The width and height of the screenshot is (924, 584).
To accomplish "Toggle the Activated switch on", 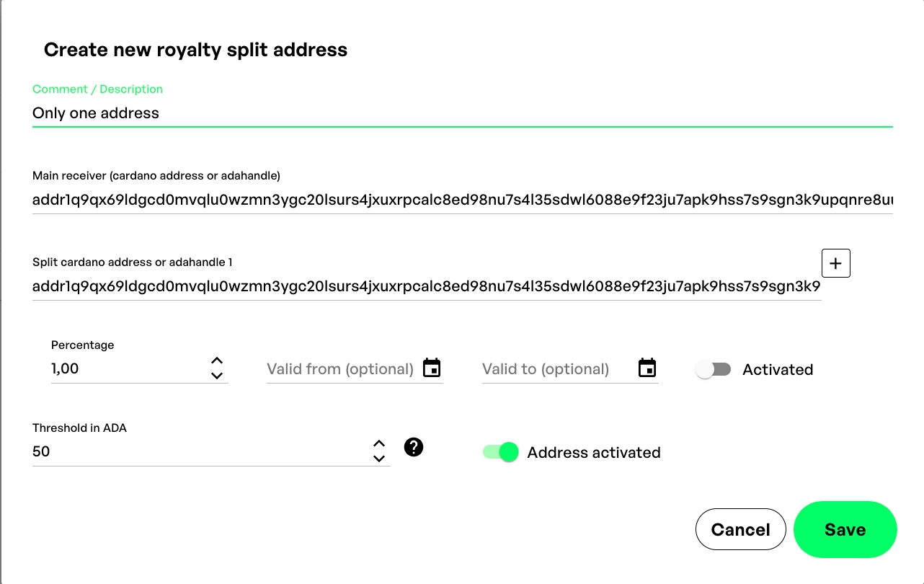I will pyautogui.click(x=714, y=370).
